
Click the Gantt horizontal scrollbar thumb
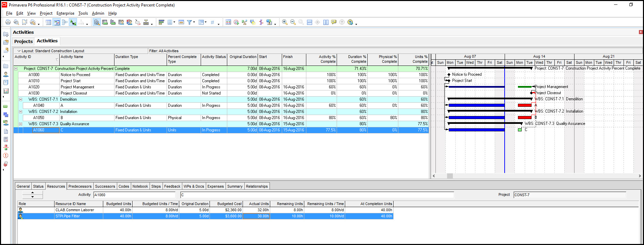[450, 176]
